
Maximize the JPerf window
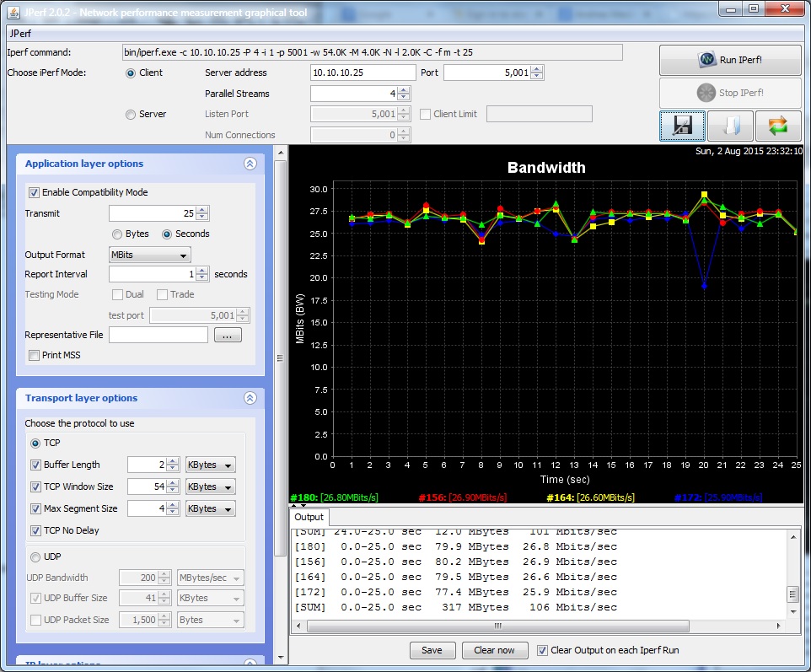pyautogui.click(x=754, y=8)
